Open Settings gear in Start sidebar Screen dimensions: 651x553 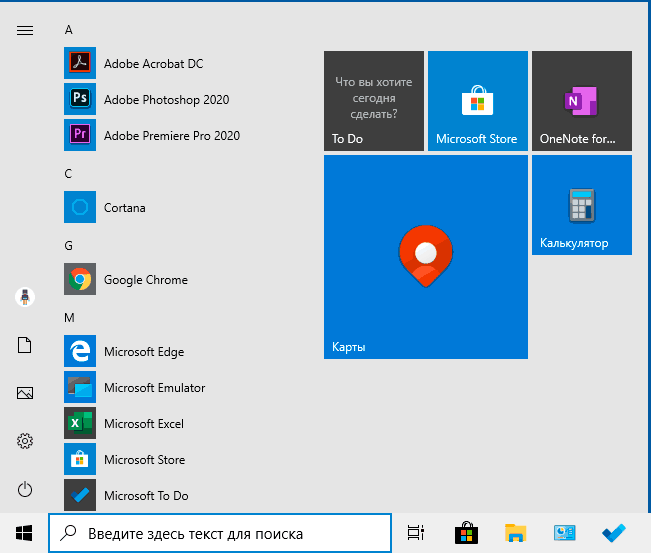[x=25, y=441]
